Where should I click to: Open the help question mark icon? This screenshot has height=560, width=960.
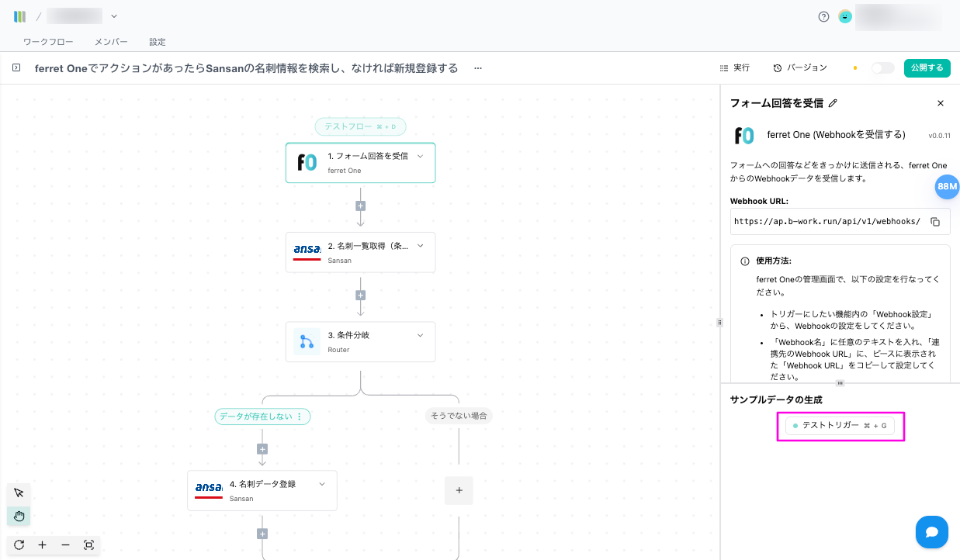pos(823,16)
